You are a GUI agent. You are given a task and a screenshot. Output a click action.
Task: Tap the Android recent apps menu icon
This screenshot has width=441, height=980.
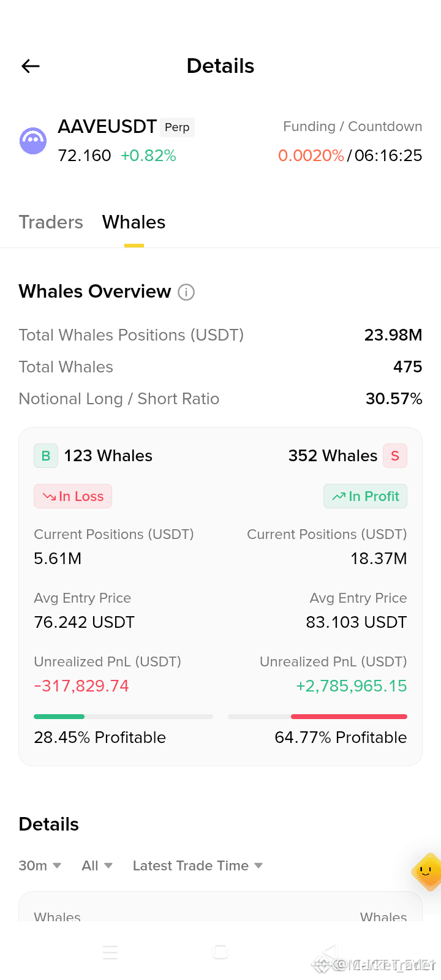click(110, 952)
